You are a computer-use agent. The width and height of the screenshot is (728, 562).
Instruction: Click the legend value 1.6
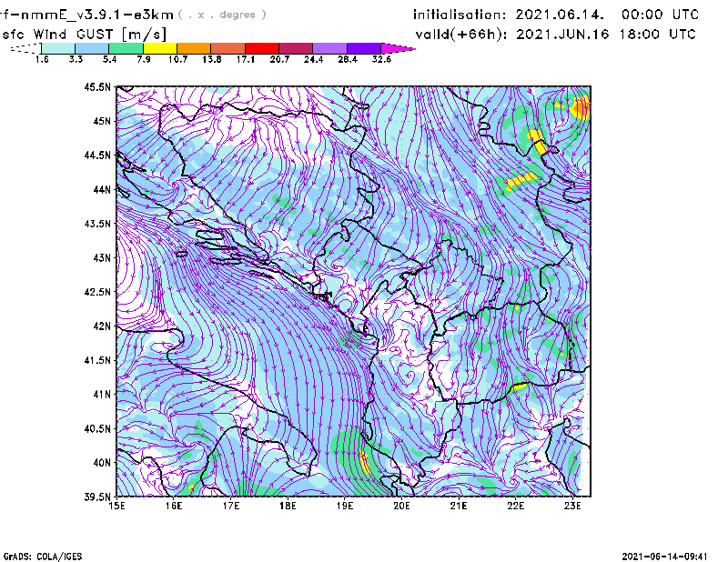pyautogui.click(x=42, y=59)
